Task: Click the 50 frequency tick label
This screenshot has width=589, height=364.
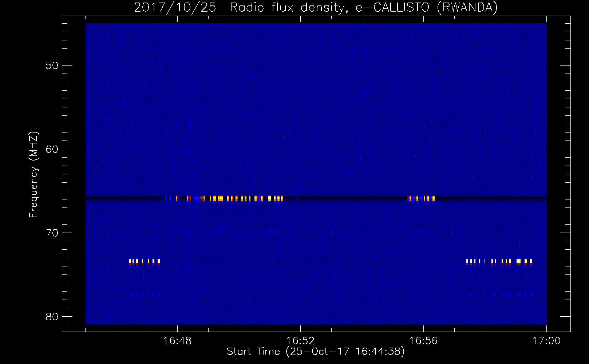Action: (52, 66)
